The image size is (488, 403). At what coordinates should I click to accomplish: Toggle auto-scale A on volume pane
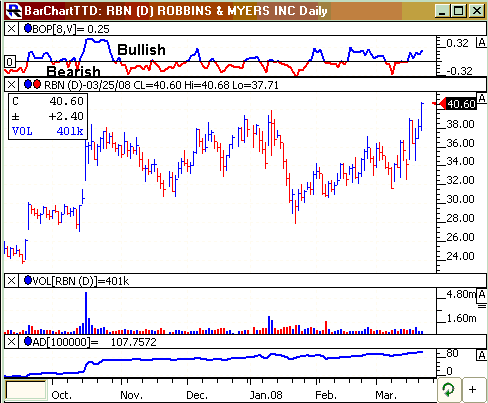(482, 294)
